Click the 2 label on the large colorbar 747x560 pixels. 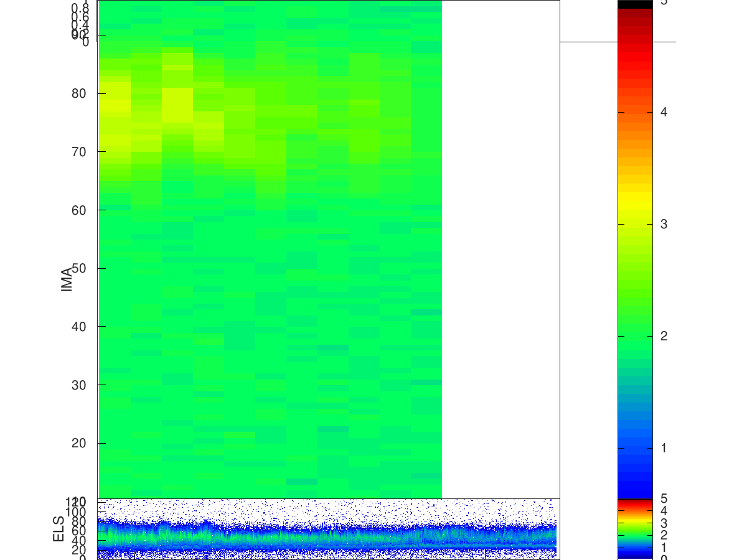[664, 336]
